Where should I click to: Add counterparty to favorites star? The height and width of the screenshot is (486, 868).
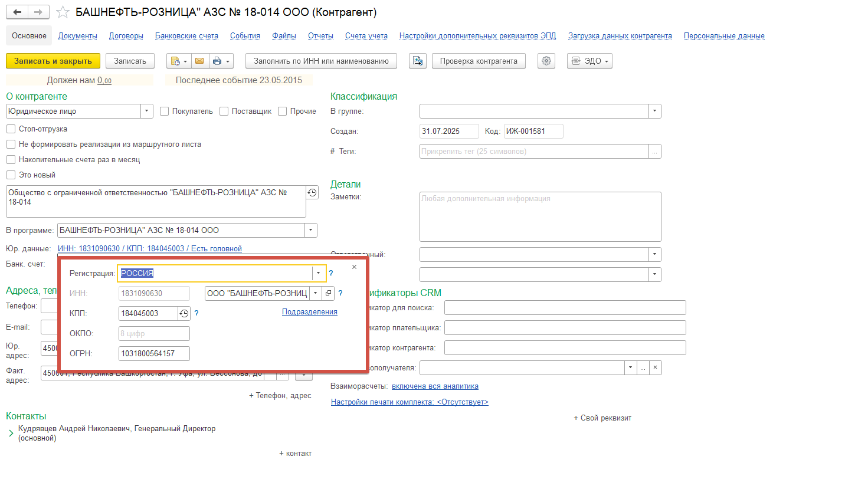point(63,12)
